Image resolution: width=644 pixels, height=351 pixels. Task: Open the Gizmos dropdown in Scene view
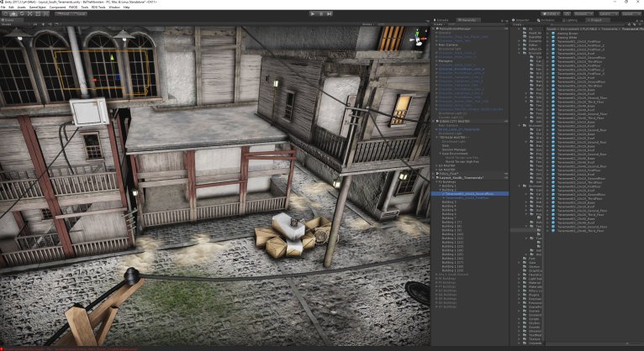pyautogui.click(x=367, y=24)
